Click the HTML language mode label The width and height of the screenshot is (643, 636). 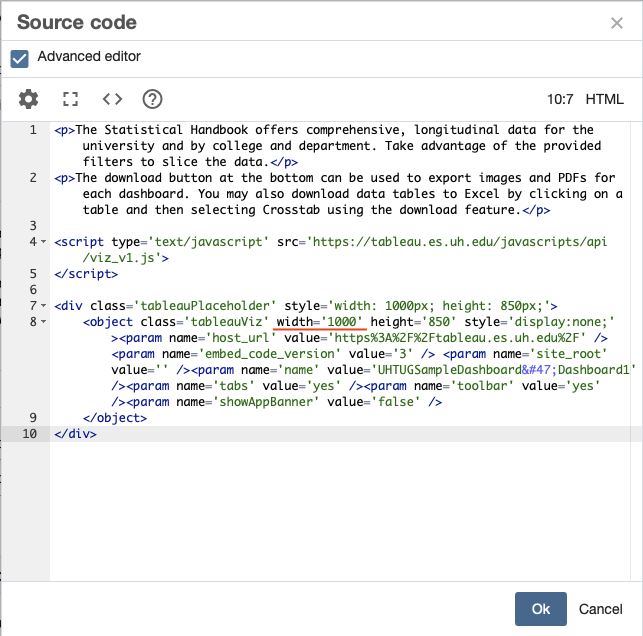pos(604,99)
